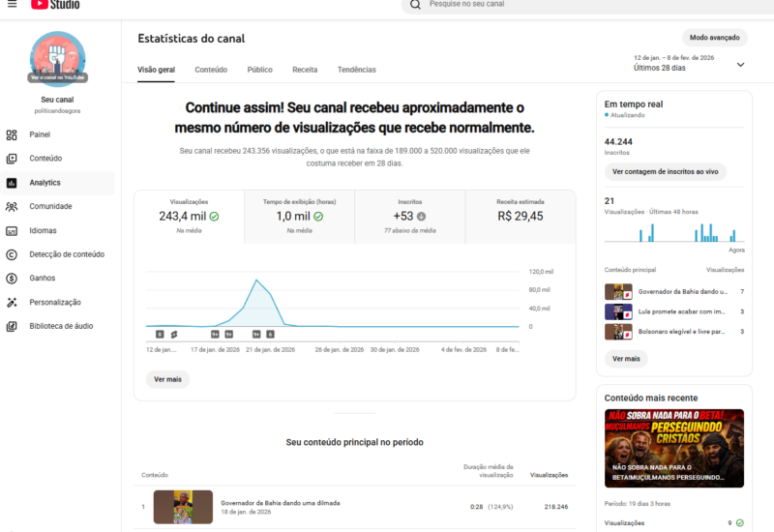This screenshot has height=532, width=774.
Task: Open realtime thumbnail for Governador da Bahia
Action: 618,292
